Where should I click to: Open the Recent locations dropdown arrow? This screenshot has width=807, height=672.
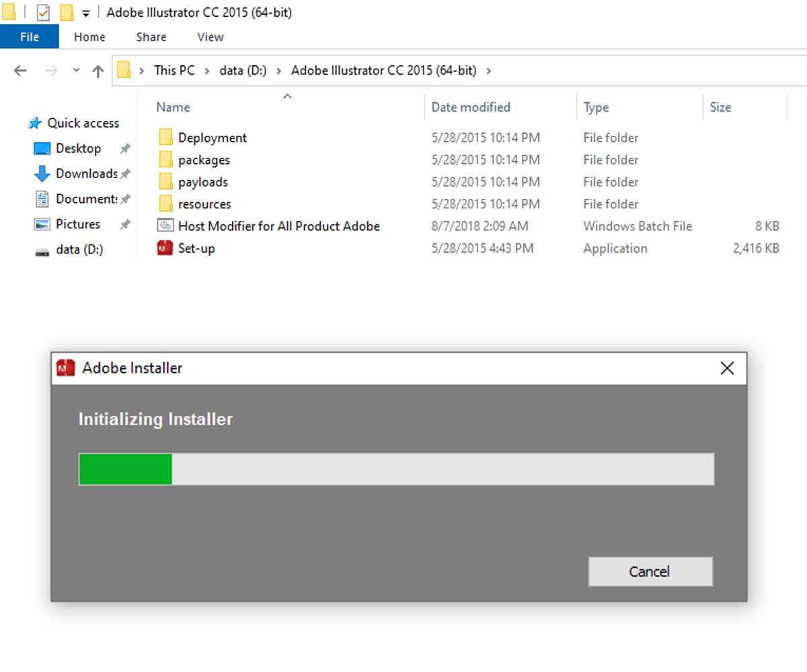tap(76, 71)
